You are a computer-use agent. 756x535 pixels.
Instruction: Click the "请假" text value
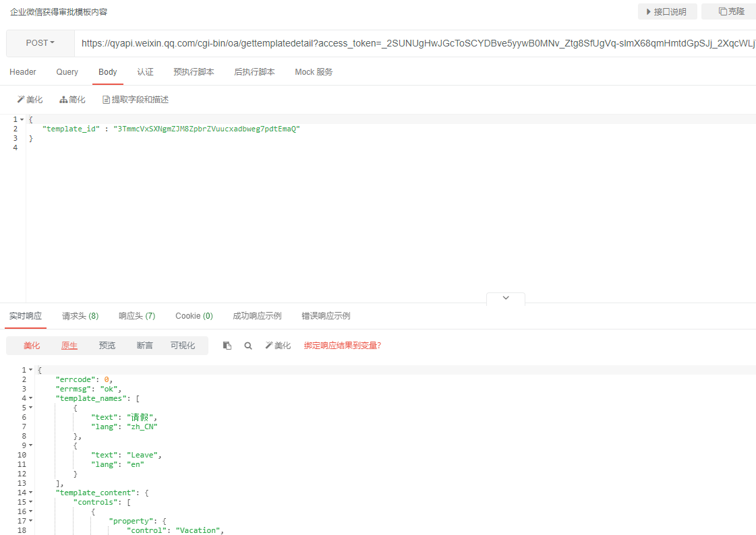coord(140,417)
